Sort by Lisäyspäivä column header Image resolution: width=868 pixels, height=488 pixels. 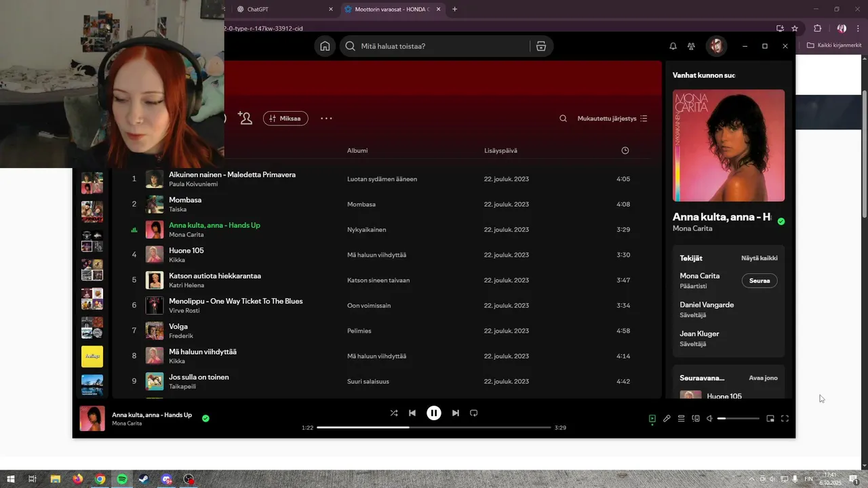(x=500, y=150)
